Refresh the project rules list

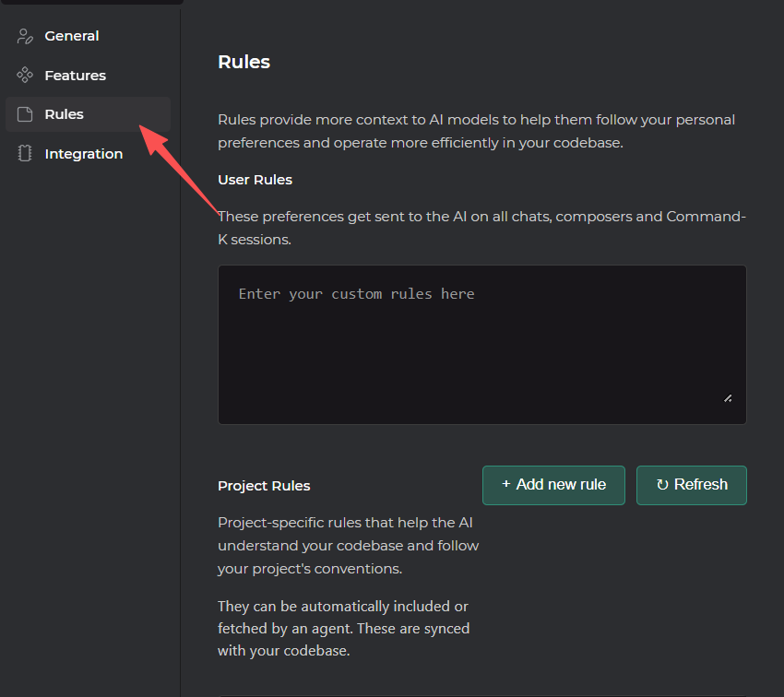692,485
